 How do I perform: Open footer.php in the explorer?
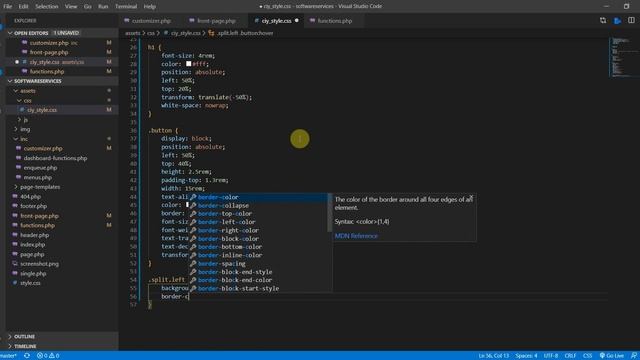33,207
